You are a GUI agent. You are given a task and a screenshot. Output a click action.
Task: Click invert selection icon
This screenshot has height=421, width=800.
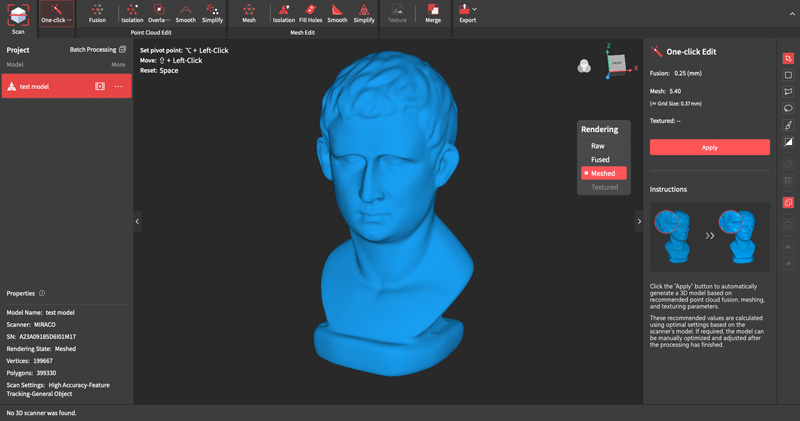(x=788, y=141)
